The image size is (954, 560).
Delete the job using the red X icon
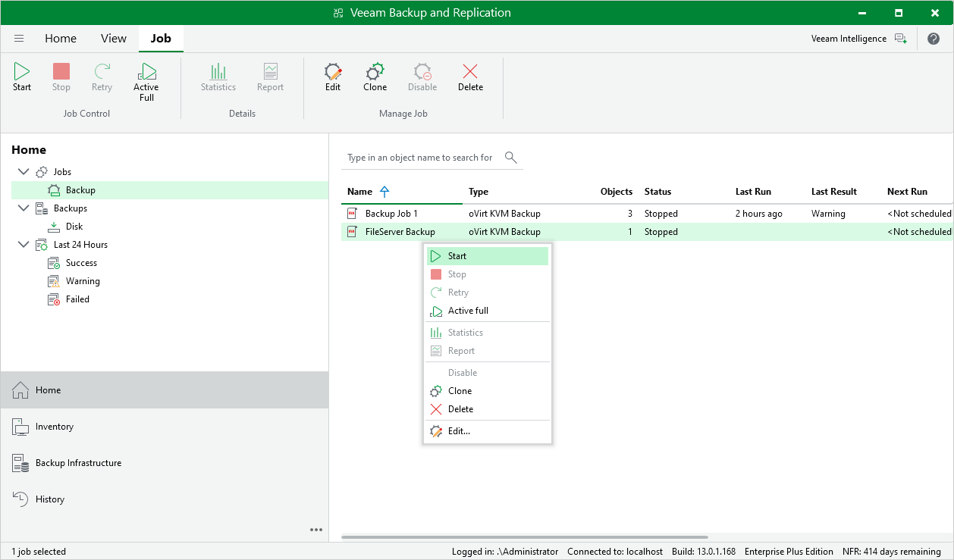tap(470, 76)
